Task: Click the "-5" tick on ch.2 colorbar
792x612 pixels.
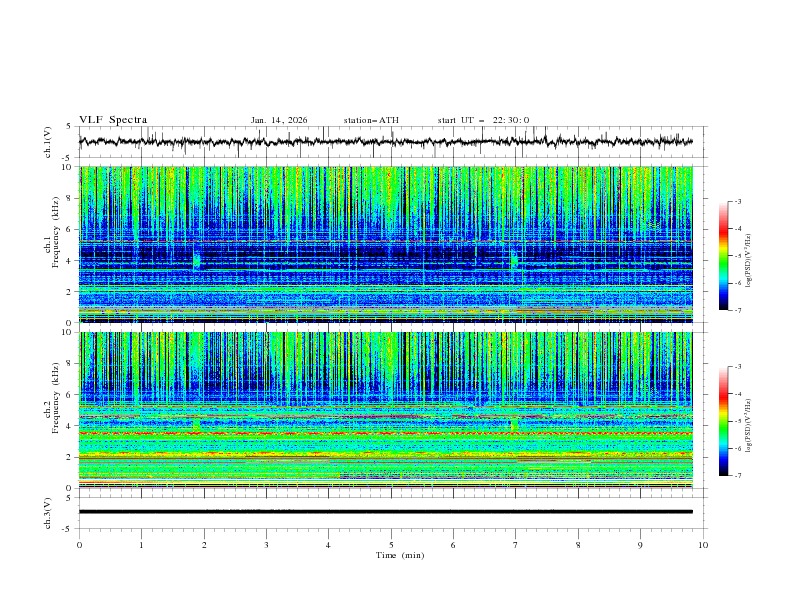Action: [737, 421]
